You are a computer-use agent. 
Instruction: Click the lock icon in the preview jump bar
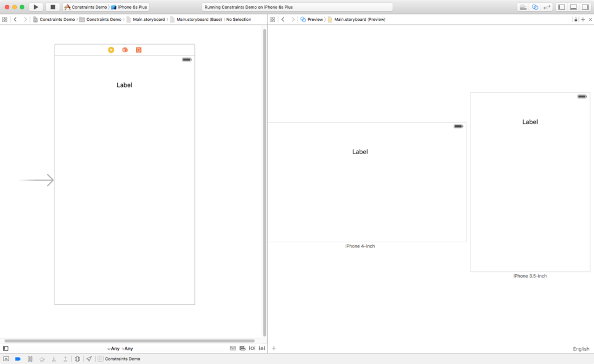point(576,19)
